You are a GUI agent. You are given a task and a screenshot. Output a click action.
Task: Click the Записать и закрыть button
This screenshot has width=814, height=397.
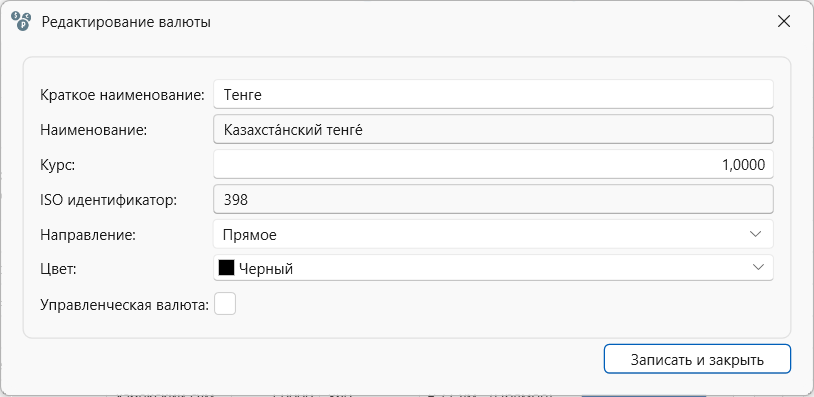[x=697, y=359]
